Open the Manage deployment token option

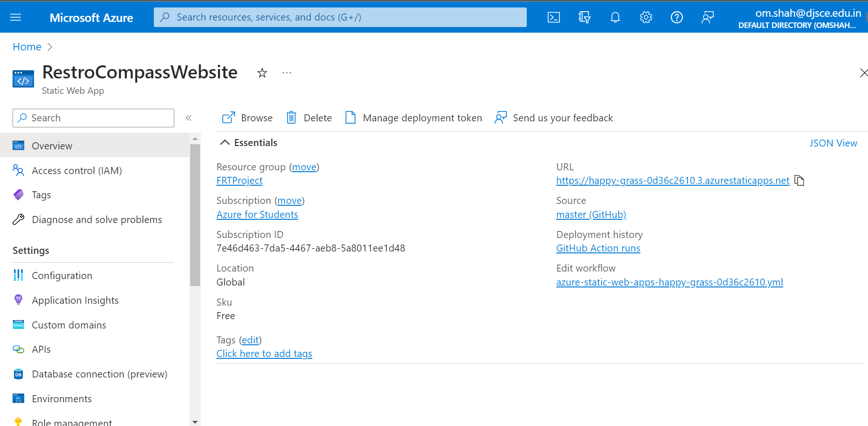coord(413,118)
